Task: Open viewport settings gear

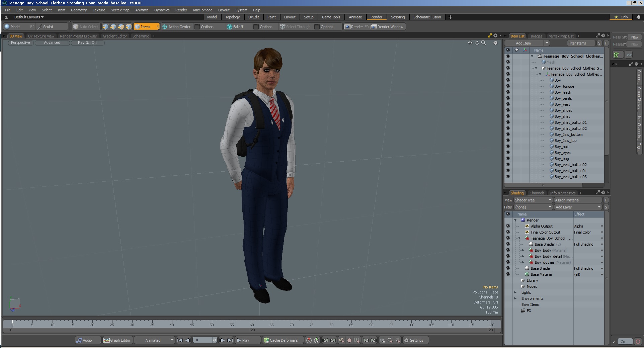Action: (x=495, y=43)
